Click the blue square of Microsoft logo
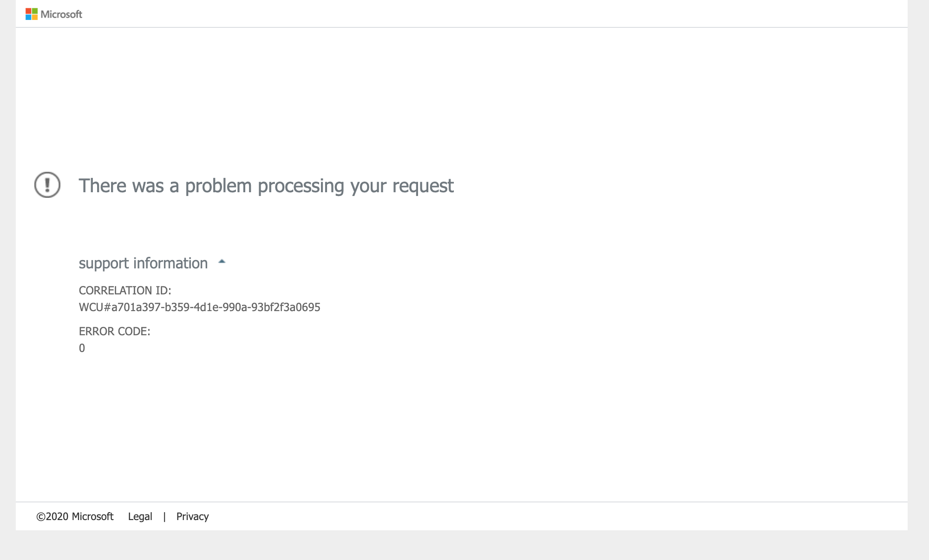The width and height of the screenshot is (929, 560). click(28, 17)
